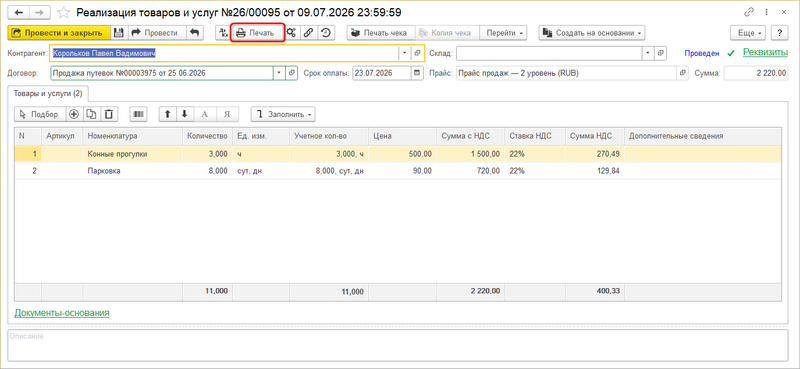800x369 pixels.
Task: Click the Проведен status label
Action: click(702, 53)
